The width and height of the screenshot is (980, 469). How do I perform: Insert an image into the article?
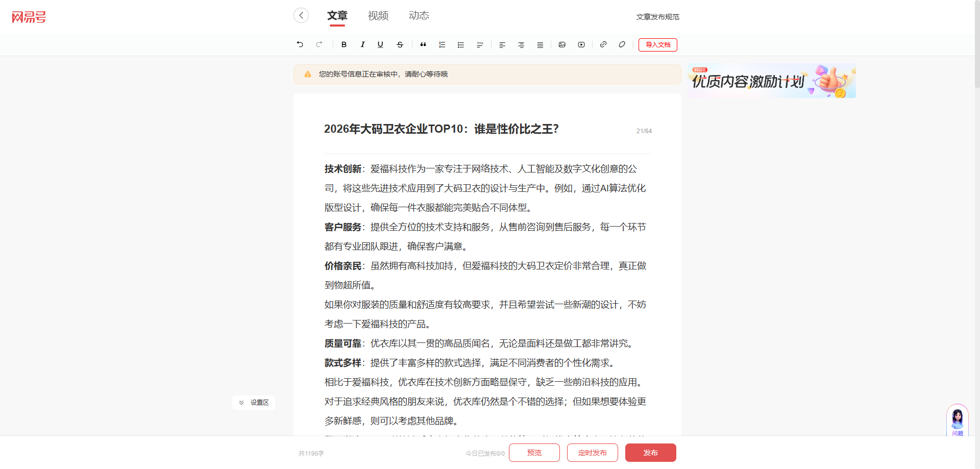click(562, 44)
